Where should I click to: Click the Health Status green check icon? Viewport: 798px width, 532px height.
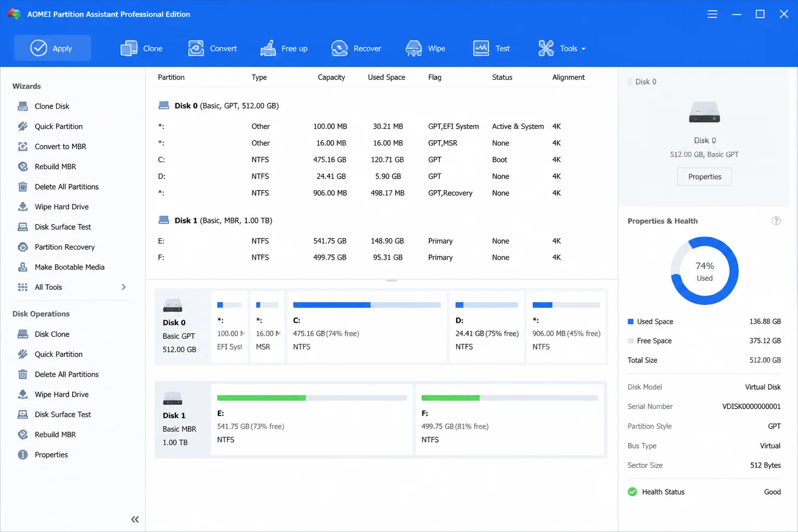coord(632,492)
